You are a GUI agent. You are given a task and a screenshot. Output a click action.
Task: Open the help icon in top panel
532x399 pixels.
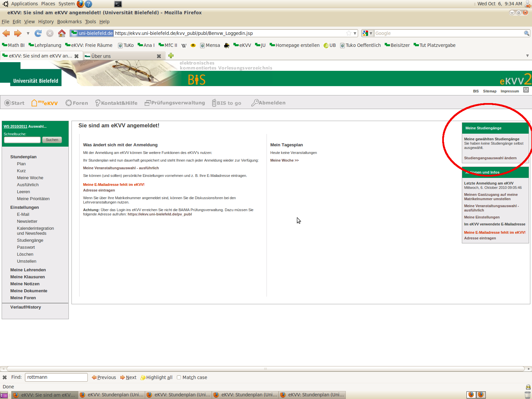point(88,4)
